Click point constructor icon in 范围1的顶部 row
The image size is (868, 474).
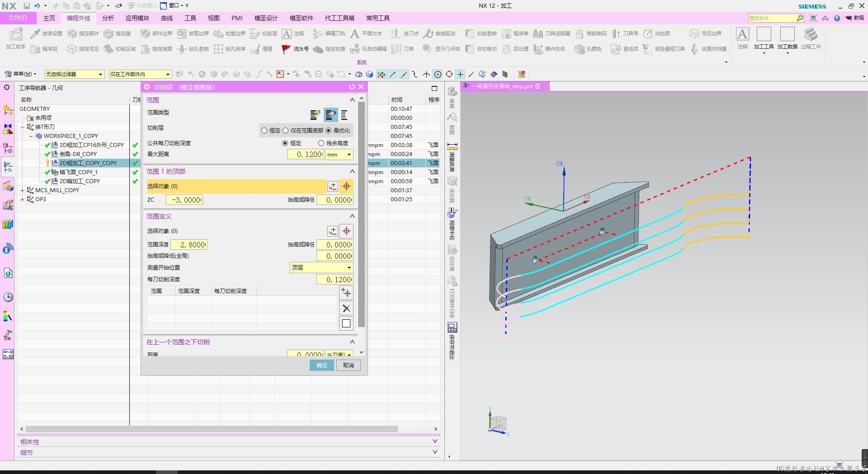pyautogui.click(x=333, y=186)
